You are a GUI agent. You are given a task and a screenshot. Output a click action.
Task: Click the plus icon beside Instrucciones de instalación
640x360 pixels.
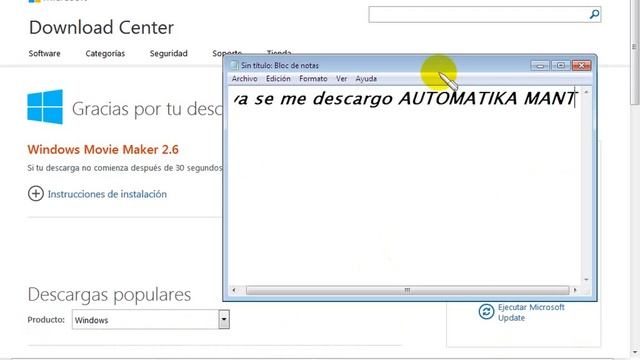pos(36,193)
